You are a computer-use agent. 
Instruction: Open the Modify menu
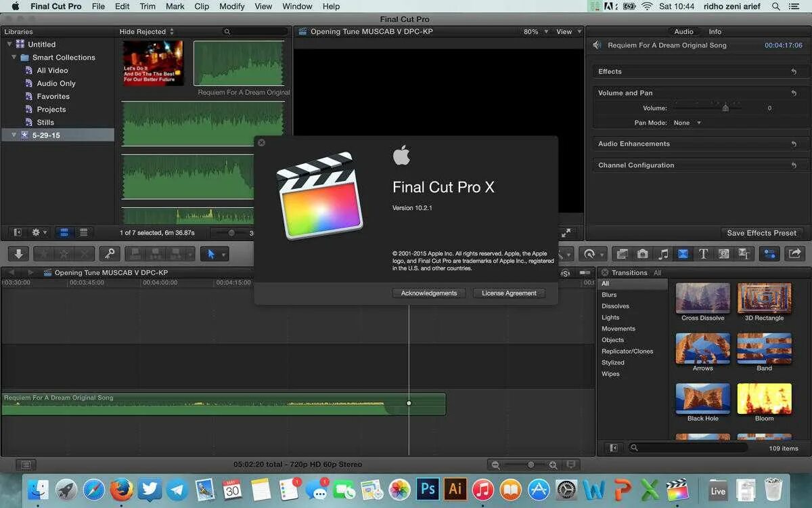click(232, 6)
